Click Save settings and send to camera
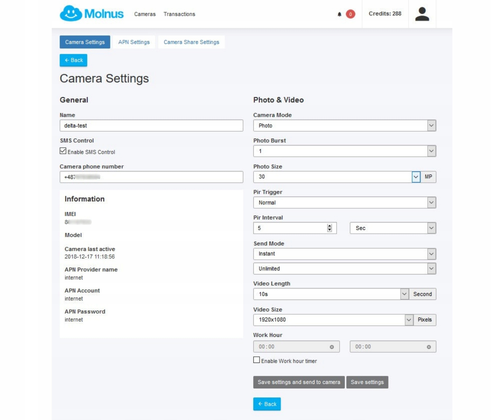The height and width of the screenshot is (420, 504). (299, 382)
